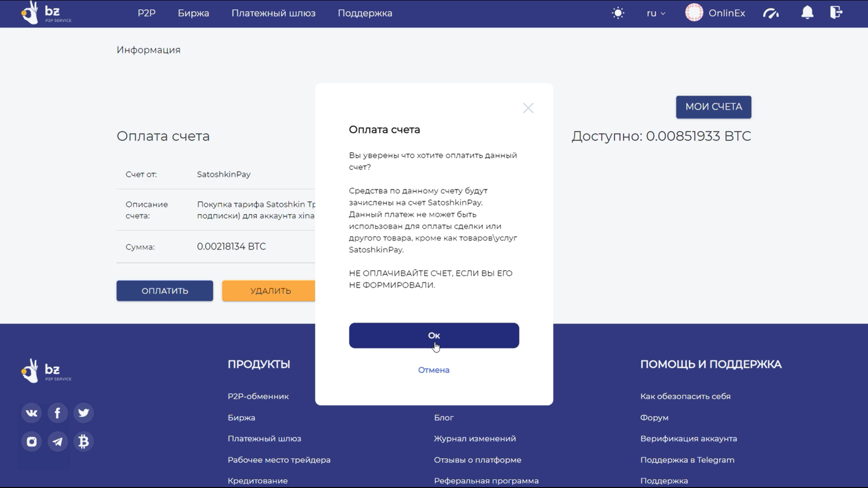Click the invoice description text Покупка тарифа

coord(256,210)
